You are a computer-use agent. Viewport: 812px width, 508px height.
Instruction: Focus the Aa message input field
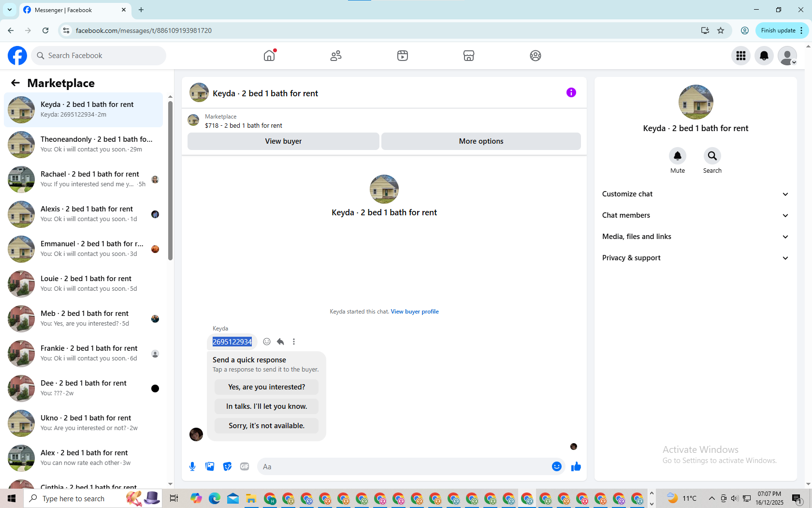pyautogui.click(x=404, y=466)
